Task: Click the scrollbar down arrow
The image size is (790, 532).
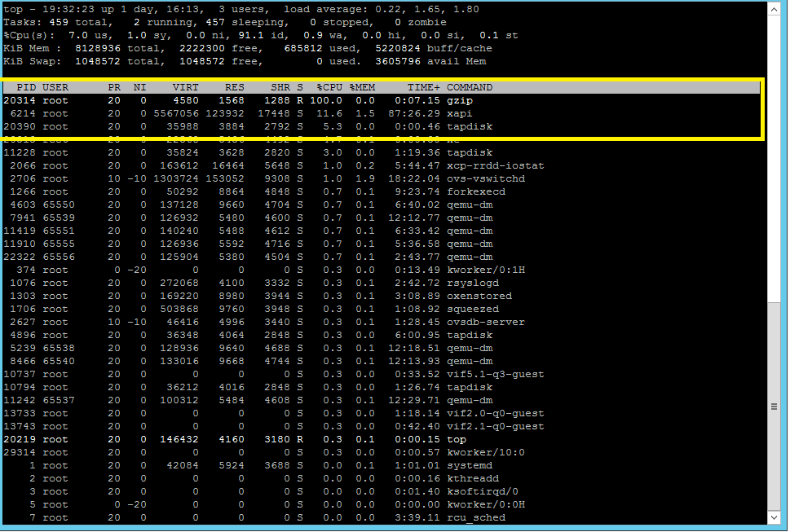Action: pyautogui.click(x=775, y=518)
